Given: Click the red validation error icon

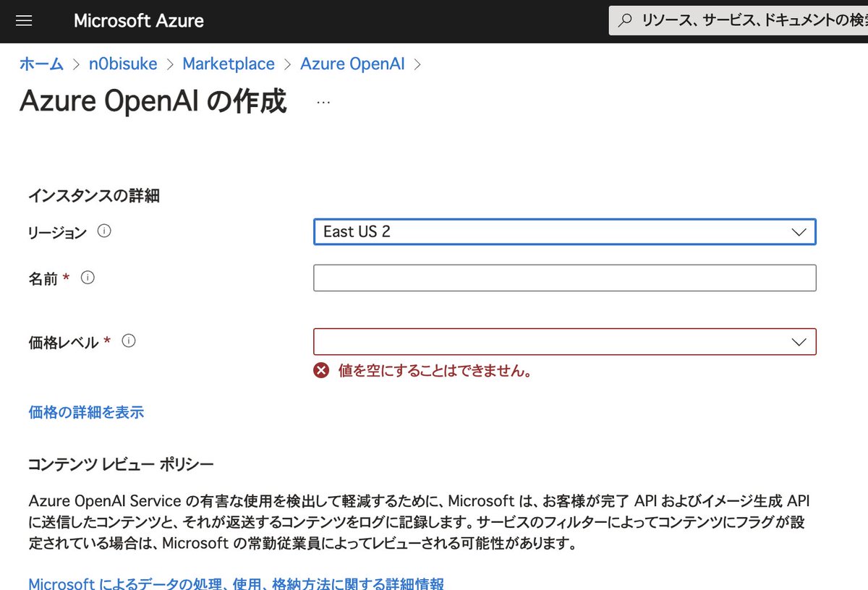Looking at the screenshot, I should tap(321, 371).
